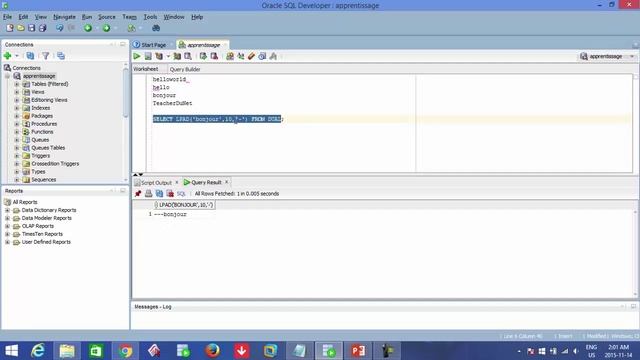Click the New file icon in main toolbar

point(10,28)
